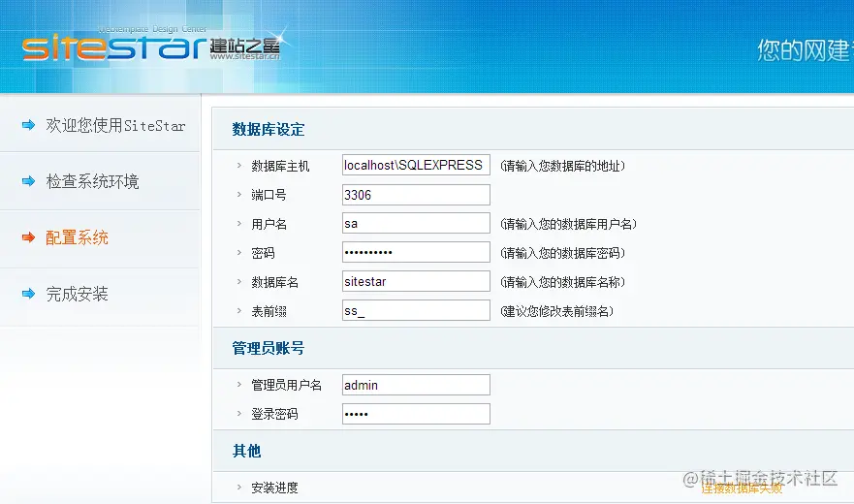Click the 用户名 field containing sa

tap(416, 223)
